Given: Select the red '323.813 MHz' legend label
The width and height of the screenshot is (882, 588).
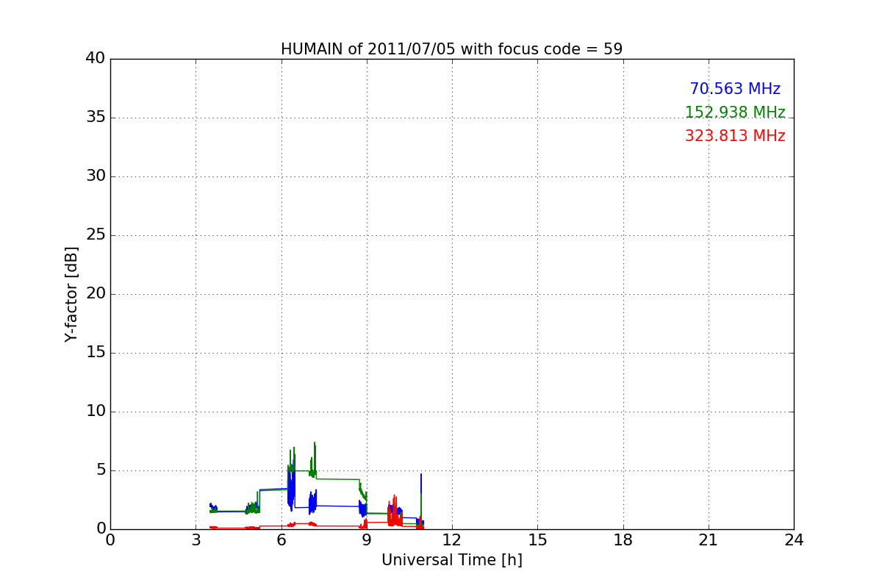Looking at the screenshot, I should [735, 136].
